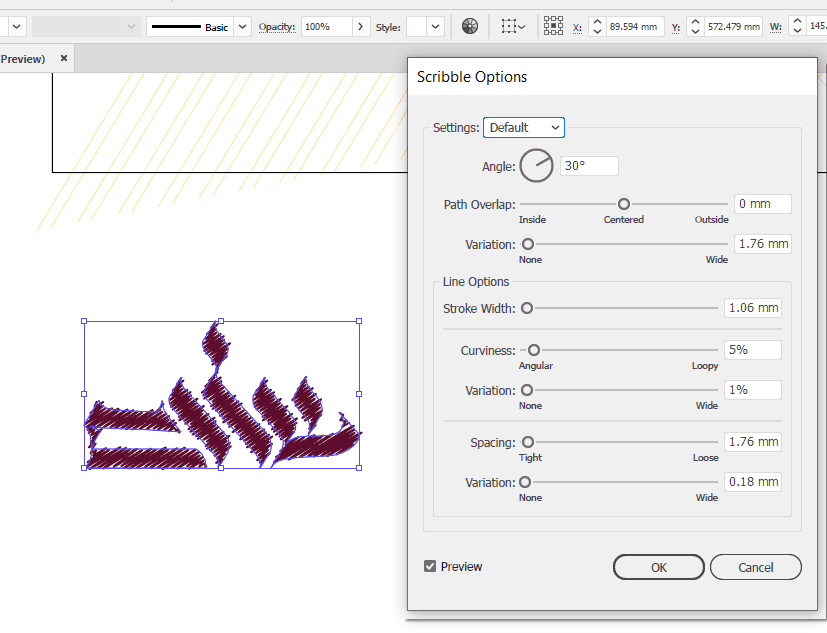The image size is (827, 633).
Task: Confirm scribble settings with OK
Action: 658,567
